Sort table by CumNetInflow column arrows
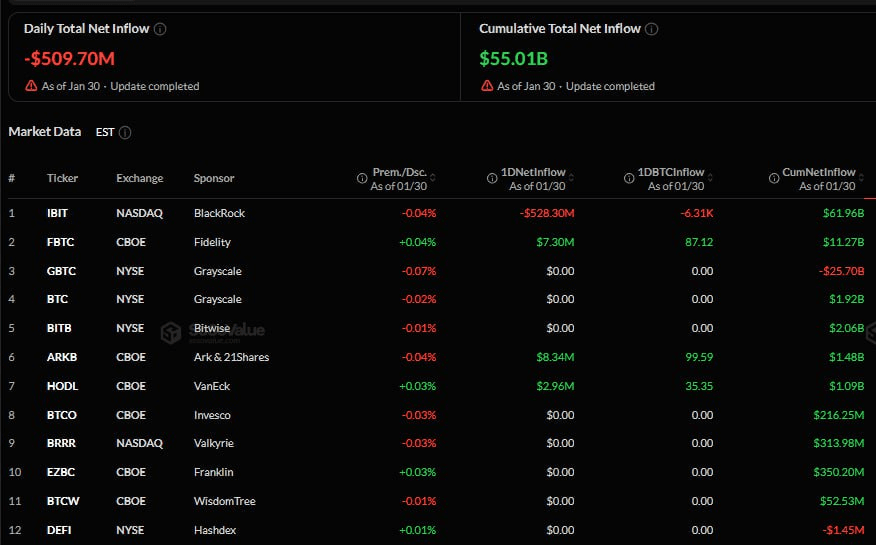The height and width of the screenshot is (545, 876). pos(861,178)
